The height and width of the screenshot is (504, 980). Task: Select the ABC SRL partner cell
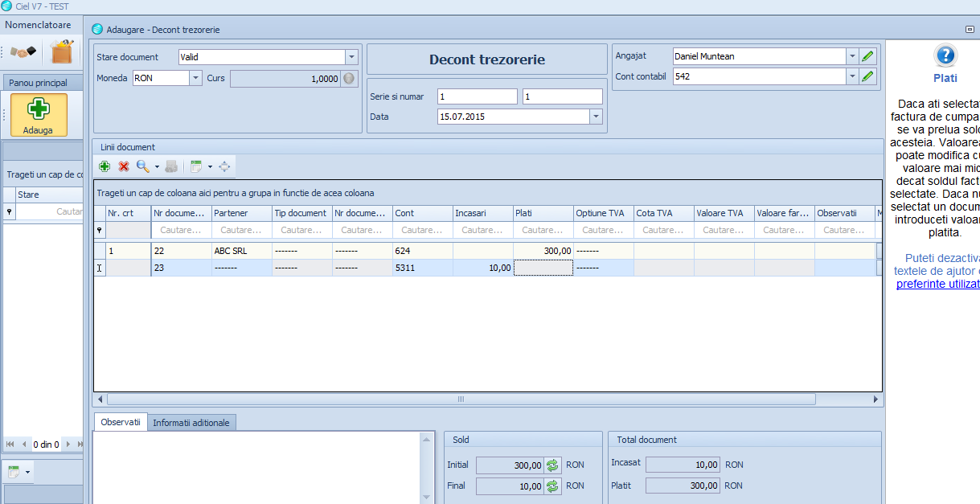[241, 251]
